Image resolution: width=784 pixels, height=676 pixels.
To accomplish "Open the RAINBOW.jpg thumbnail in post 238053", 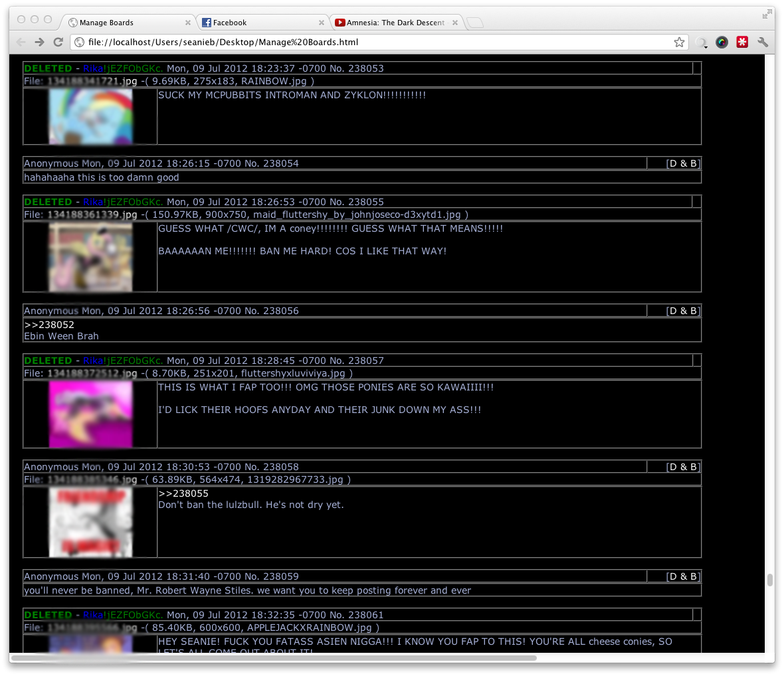I will (90, 117).
